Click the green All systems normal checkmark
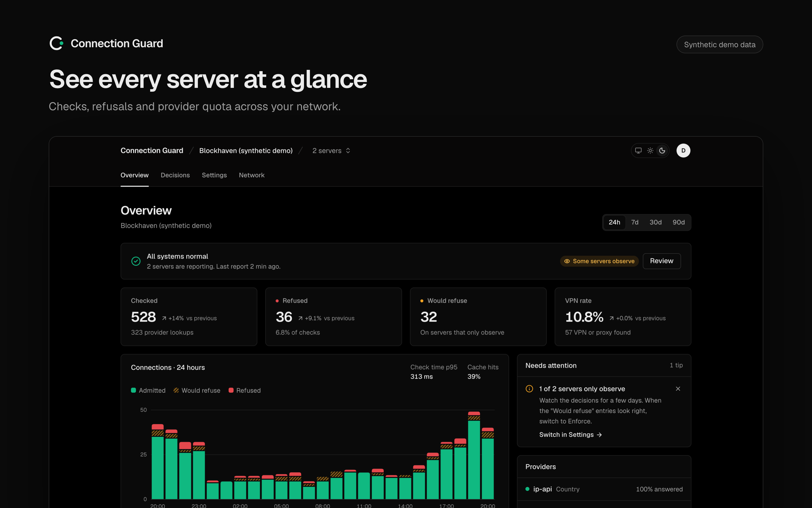This screenshot has height=508, width=812. (x=136, y=261)
